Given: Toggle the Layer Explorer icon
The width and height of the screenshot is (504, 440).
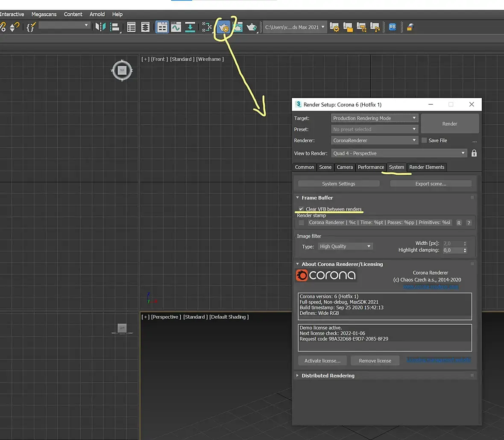Looking at the screenshot, I should click(145, 27).
